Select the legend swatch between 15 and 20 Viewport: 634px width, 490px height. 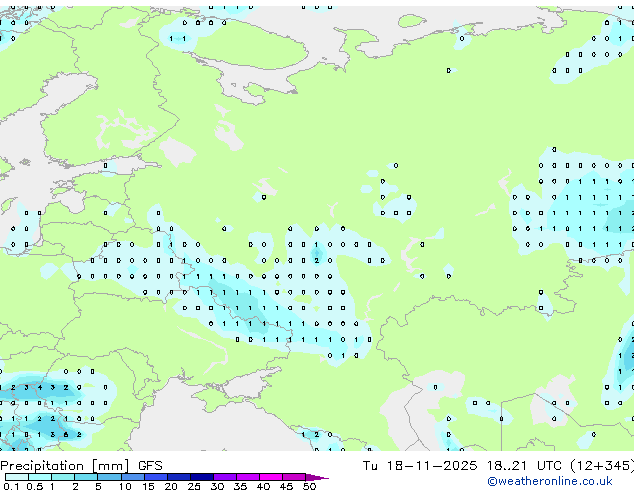coord(156,477)
